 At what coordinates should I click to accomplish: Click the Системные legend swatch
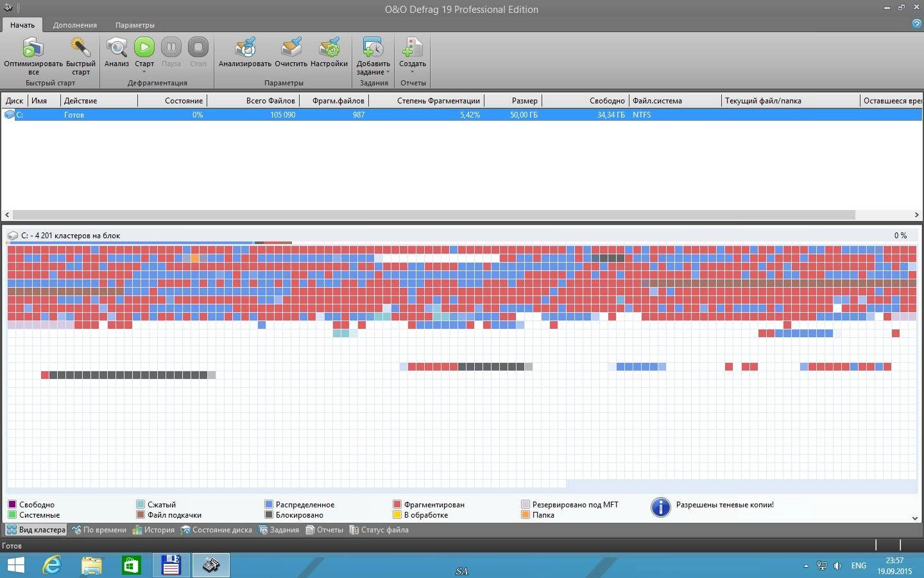click(x=12, y=515)
